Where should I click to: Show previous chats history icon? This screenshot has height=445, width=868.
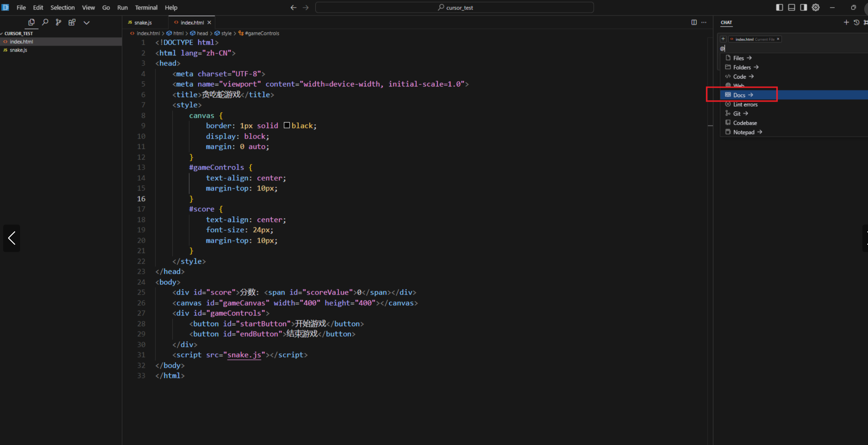point(856,22)
